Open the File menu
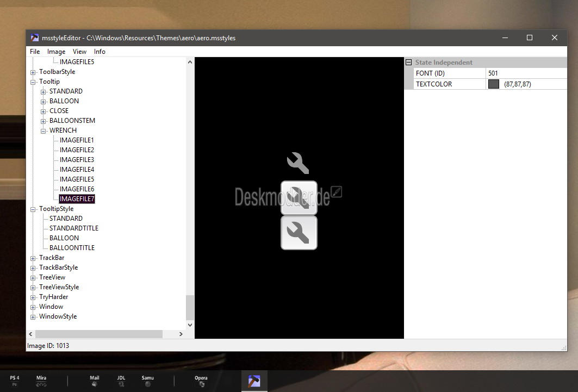Screen dimensions: 578x392 [35, 52]
